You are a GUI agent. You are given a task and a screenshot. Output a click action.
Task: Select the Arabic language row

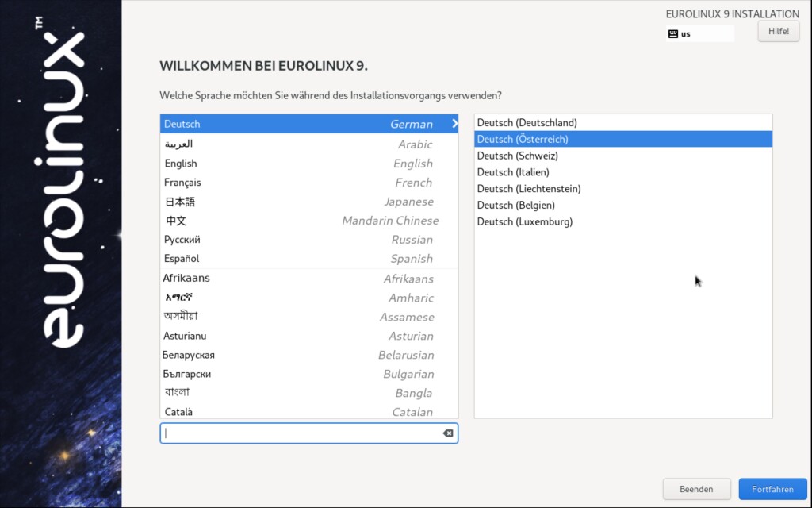(309, 144)
